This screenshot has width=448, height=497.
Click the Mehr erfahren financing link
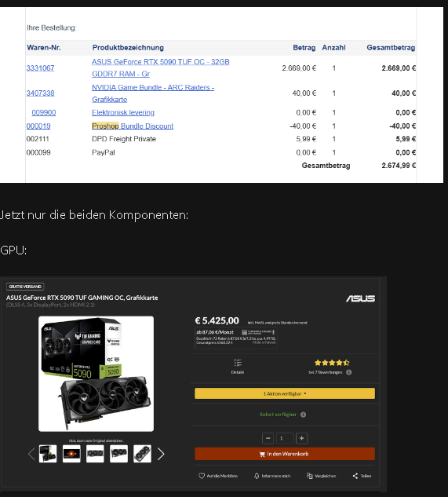[264, 342]
